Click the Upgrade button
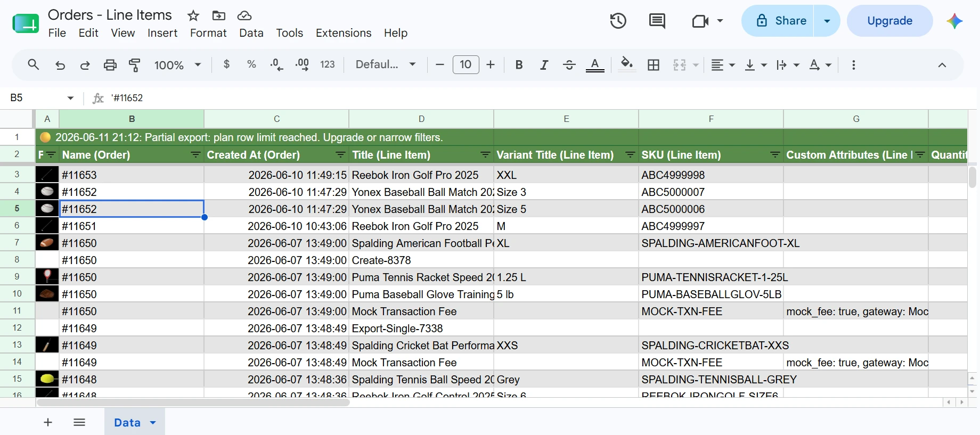 889,21
